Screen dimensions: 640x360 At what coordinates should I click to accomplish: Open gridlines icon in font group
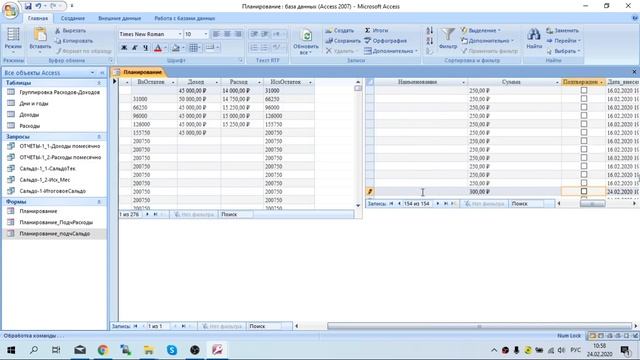click(x=193, y=48)
